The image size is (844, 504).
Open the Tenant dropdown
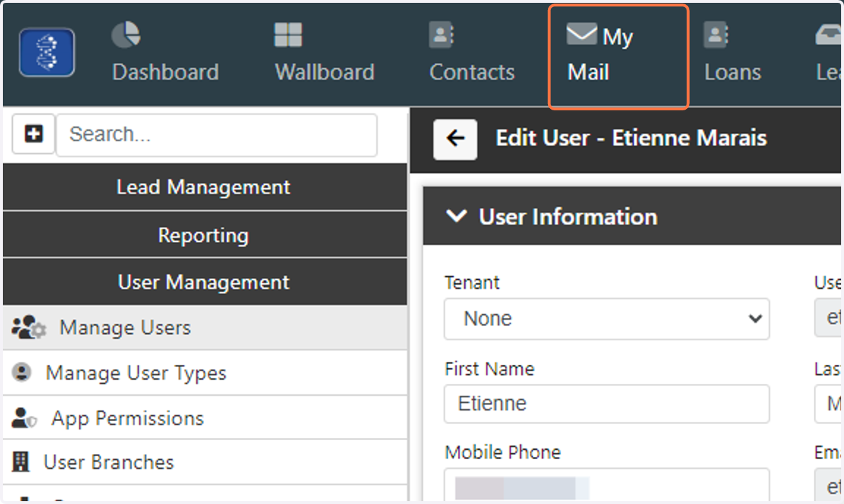[607, 318]
